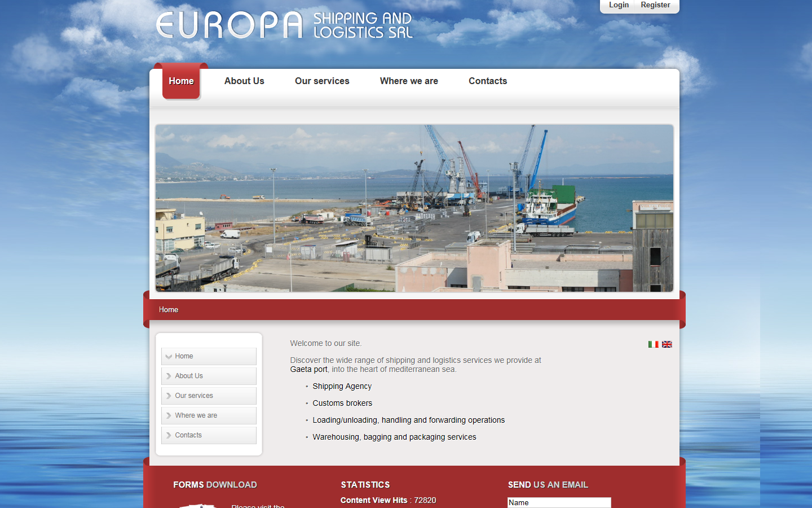Open the Register link at top
Screen dimensions: 812x508
(x=655, y=5)
